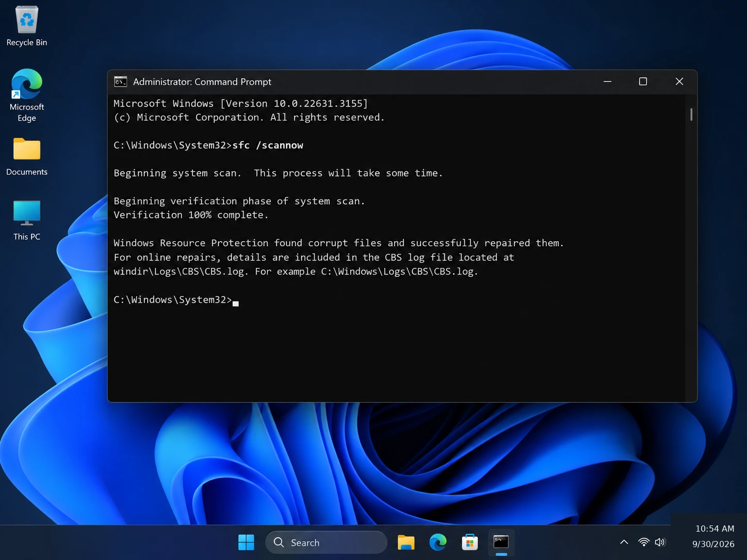Viewport: 747px width, 560px height.
Task: Click the last 'C:\Windows\System32>' prompt
Action: coord(173,300)
